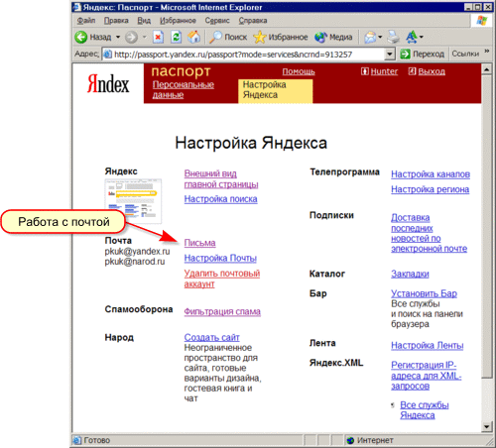Open the Вид menu

pyautogui.click(x=144, y=21)
